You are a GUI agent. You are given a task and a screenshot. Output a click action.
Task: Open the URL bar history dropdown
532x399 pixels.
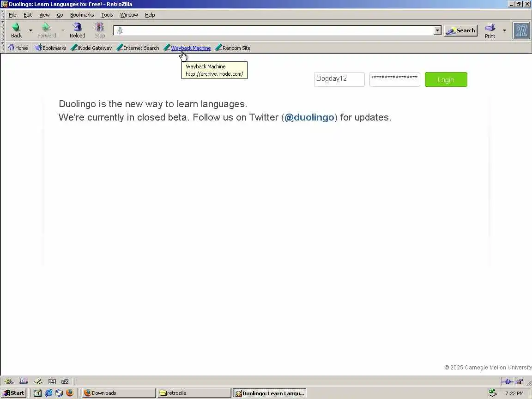[437, 30]
